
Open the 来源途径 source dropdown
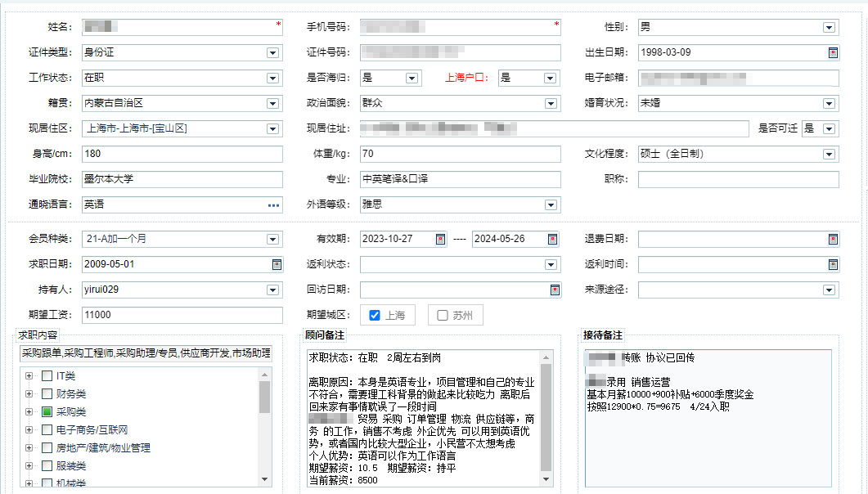click(829, 290)
